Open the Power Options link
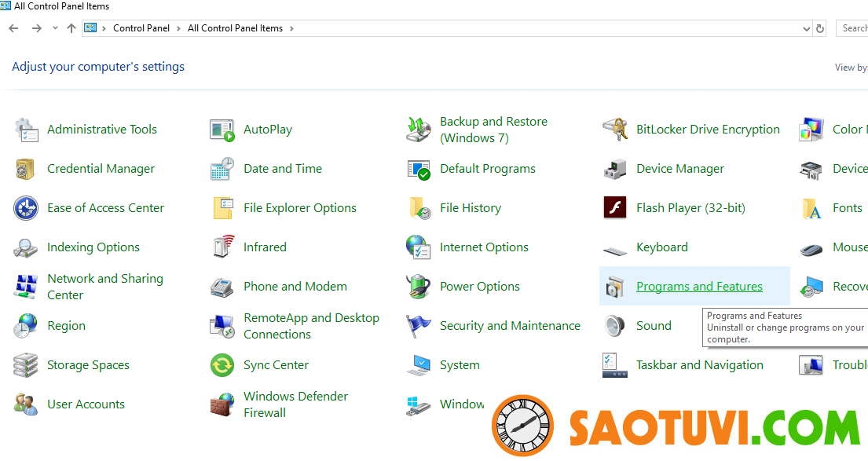The width and height of the screenshot is (868, 461). point(479,287)
